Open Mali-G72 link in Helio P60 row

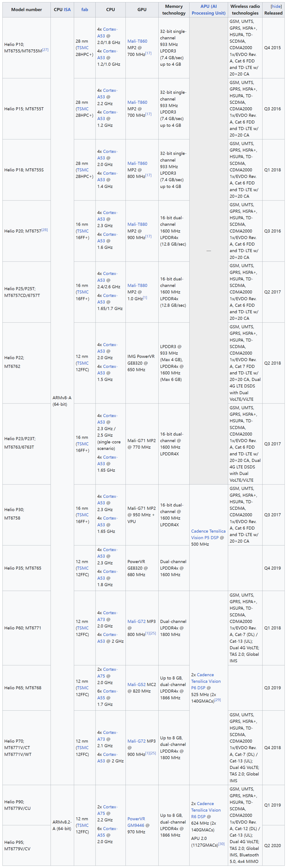tap(136, 621)
